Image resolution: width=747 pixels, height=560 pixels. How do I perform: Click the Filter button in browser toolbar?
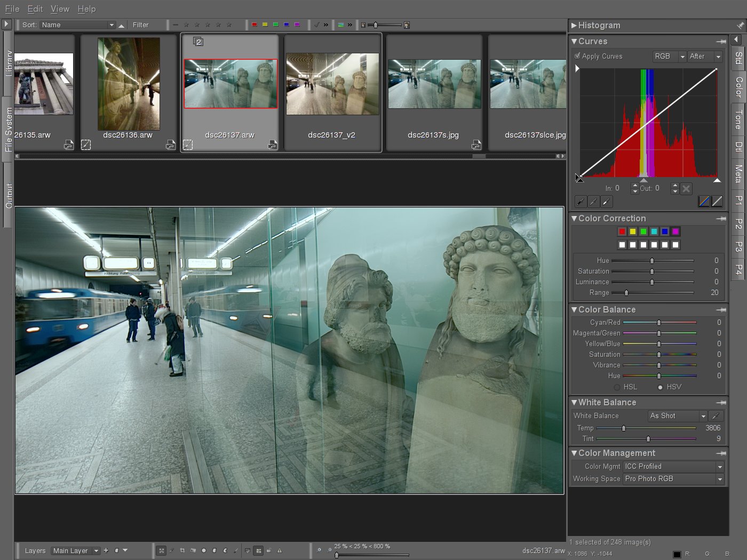click(x=141, y=25)
